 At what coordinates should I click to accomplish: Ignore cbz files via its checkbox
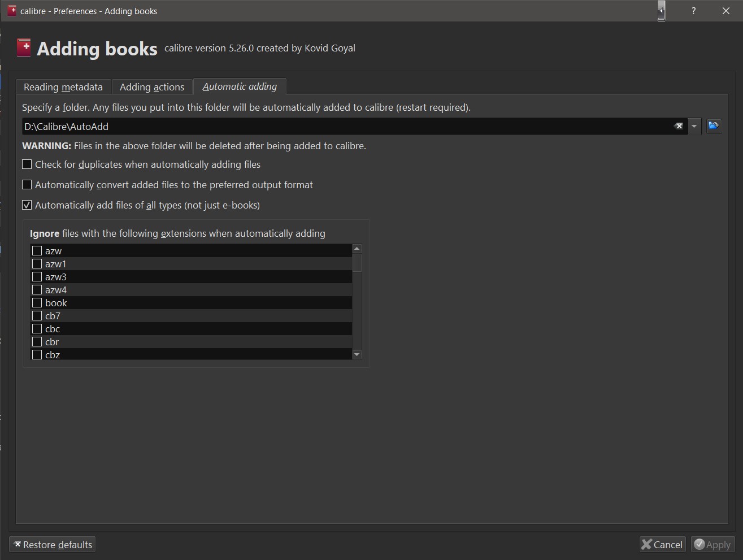click(x=37, y=355)
